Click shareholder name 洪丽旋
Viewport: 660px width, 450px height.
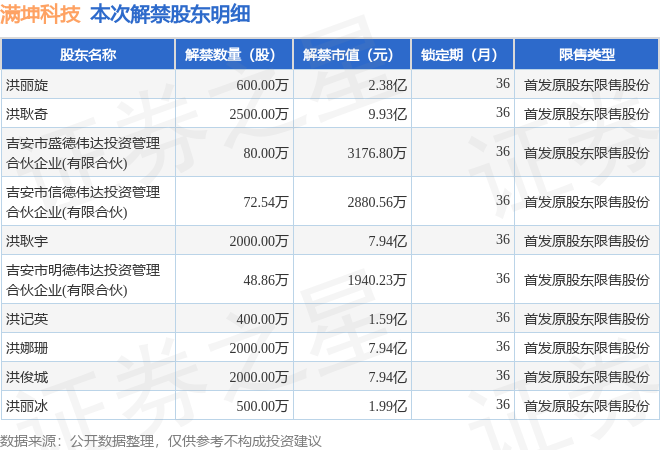(27, 85)
